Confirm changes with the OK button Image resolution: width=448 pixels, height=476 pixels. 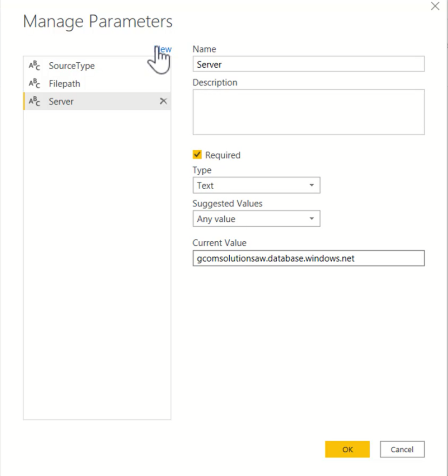(347, 449)
